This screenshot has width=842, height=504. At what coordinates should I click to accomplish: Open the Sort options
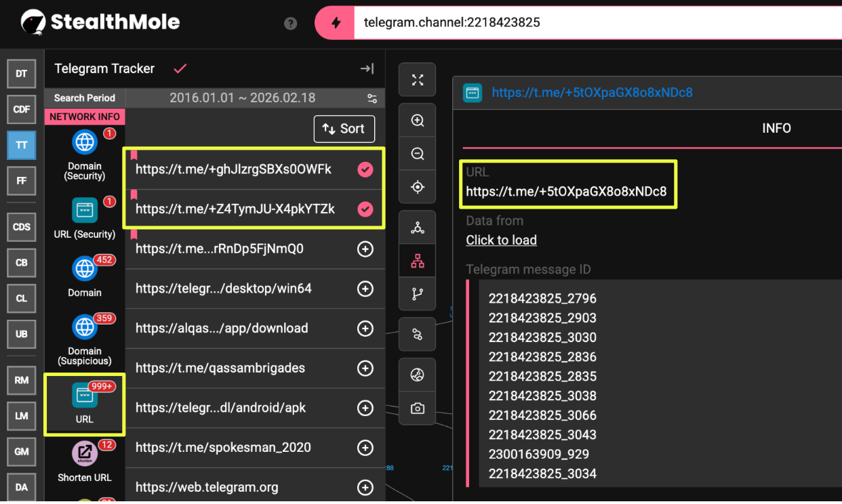(344, 129)
